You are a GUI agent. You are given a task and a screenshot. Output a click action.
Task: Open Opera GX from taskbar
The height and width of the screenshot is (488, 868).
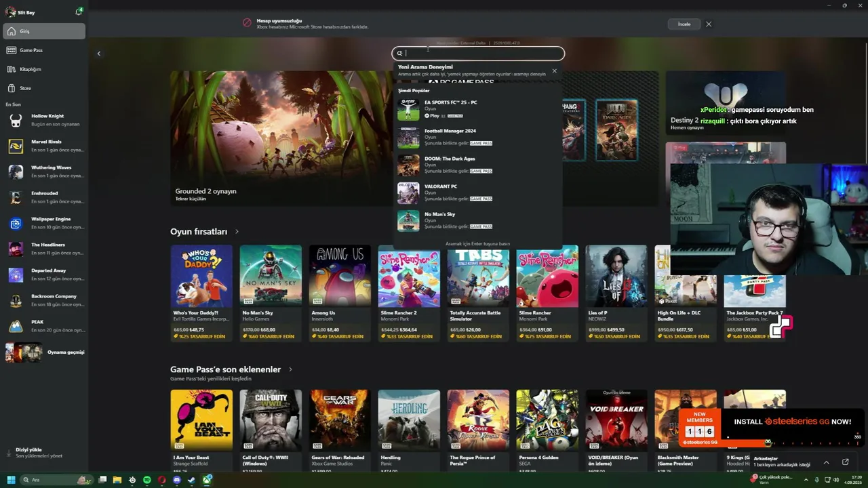coord(162,480)
